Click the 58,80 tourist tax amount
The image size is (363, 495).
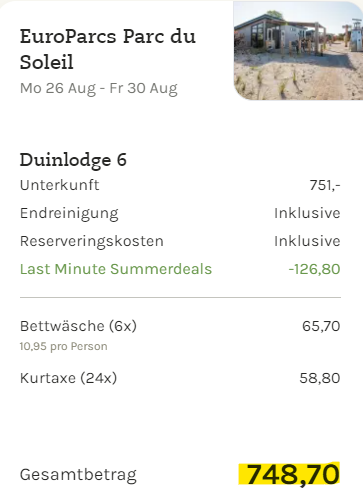320,378
